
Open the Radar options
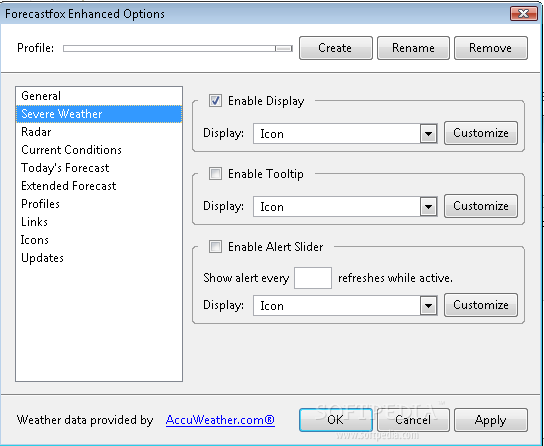coord(99,132)
